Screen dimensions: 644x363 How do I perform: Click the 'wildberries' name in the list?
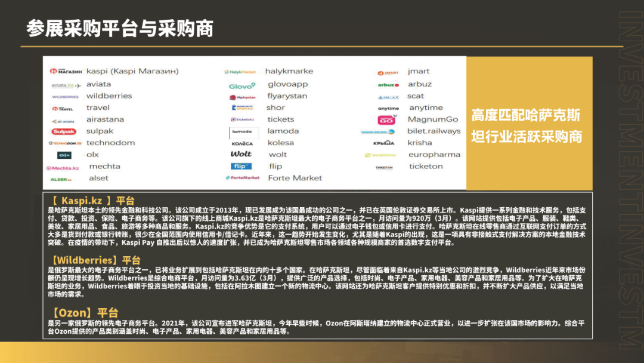109,96
